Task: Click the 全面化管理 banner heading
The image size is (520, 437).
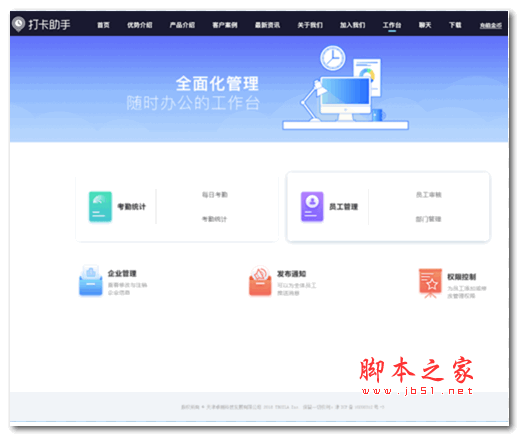Action: 217,83
